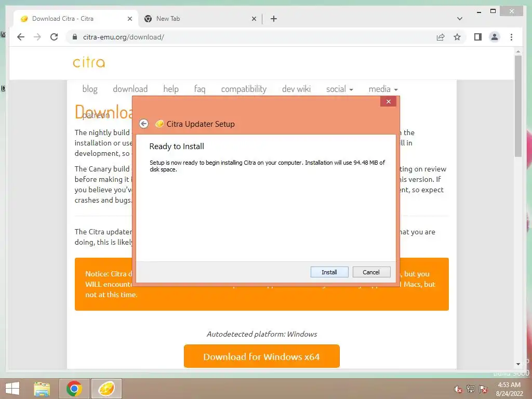Expand the media dropdown menu
The image size is (532, 399).
click(383, 89)
